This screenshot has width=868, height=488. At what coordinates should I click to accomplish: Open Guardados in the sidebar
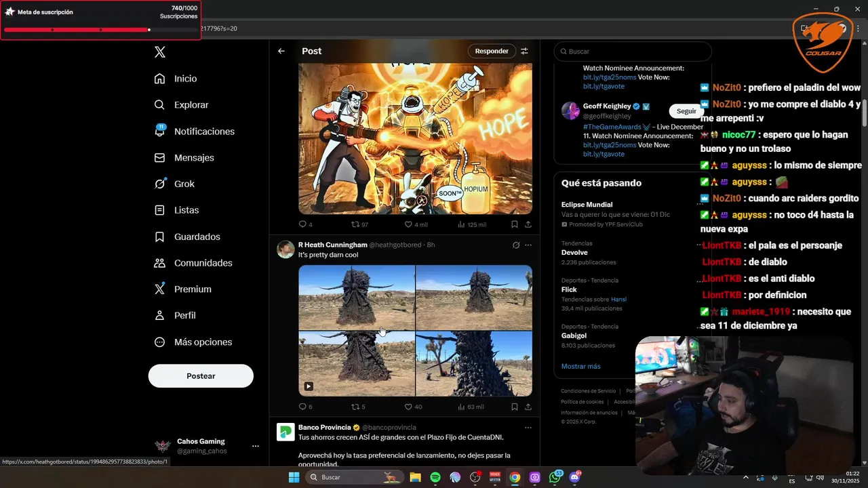click(187, 237)
